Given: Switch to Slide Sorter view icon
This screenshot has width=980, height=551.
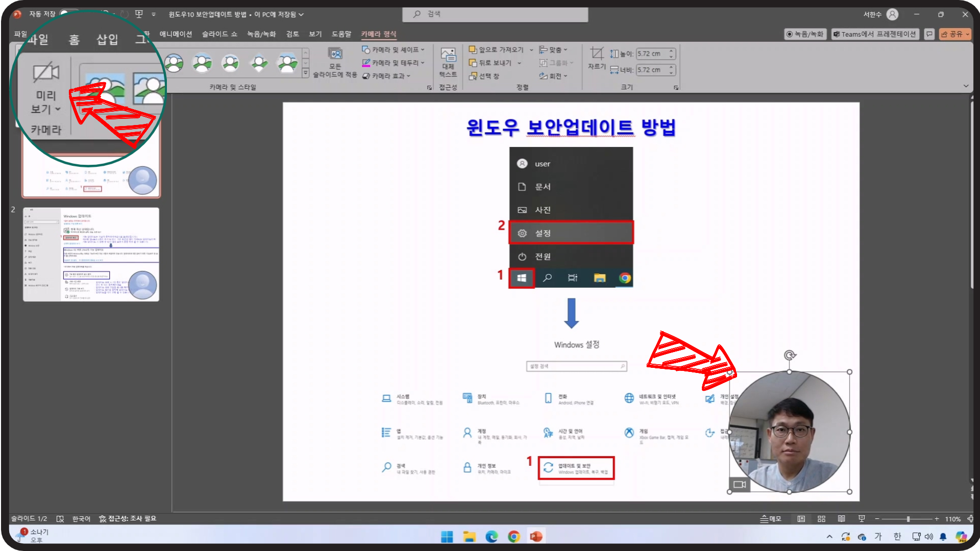Looking at the screenshot, I should tap(821, 519).
